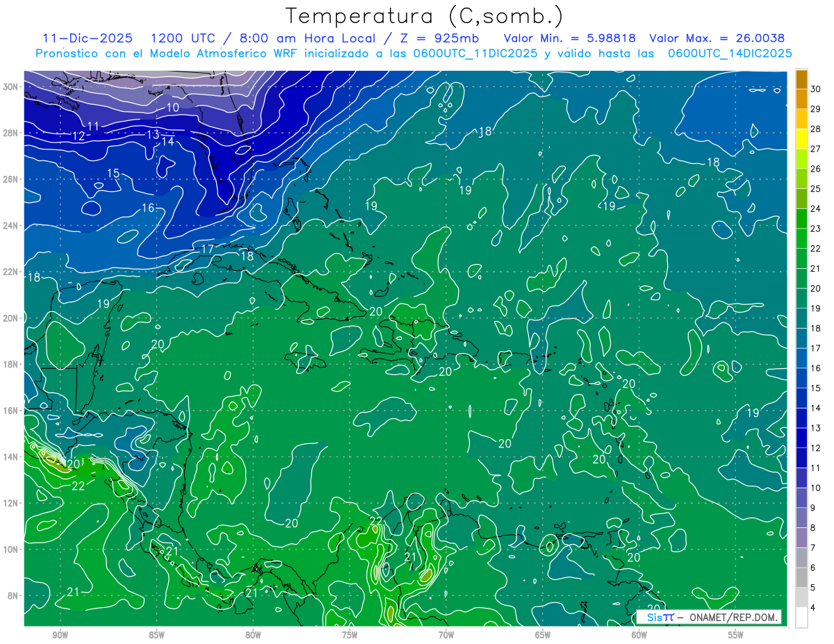The image size is (834, 644).
Task: Click the "13" contour label on the map
Action: pyautogui.click(x=153, y=134)
